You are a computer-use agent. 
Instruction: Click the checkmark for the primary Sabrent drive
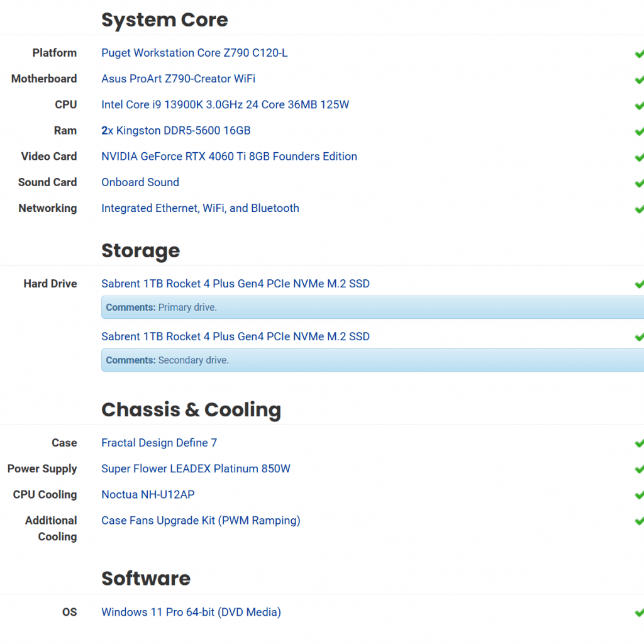coord(639,284)
